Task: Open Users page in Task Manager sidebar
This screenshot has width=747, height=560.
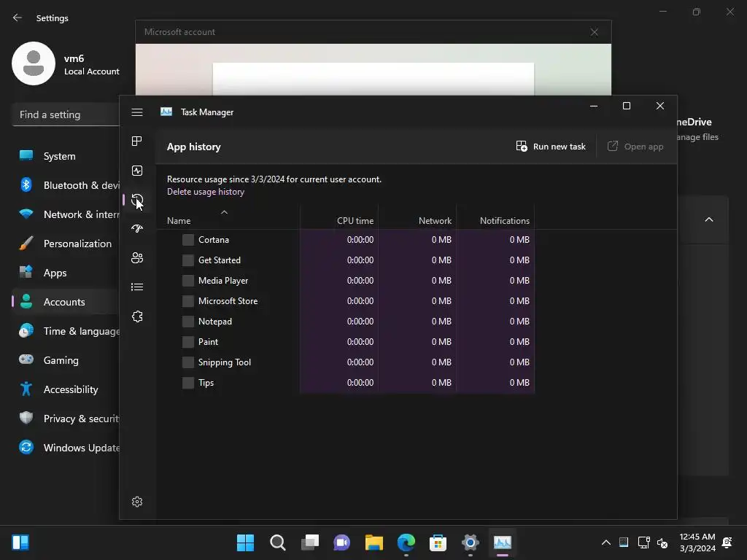Action: (x=137, y=258)
